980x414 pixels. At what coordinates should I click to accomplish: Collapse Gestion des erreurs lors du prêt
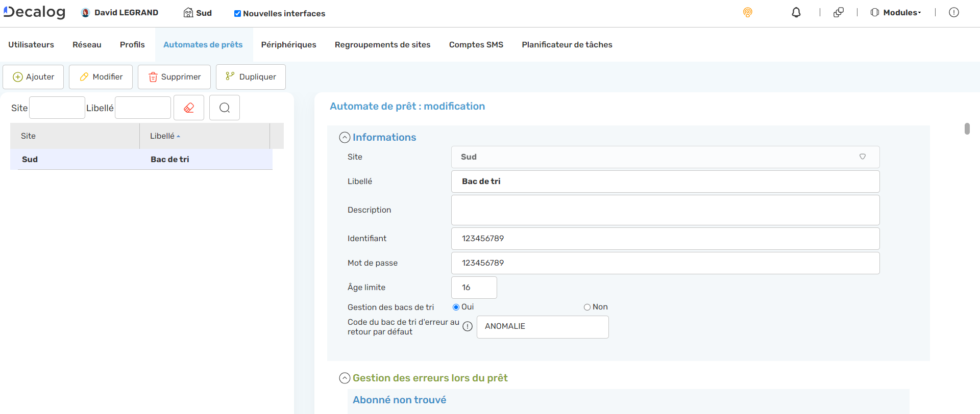(345, 378)
